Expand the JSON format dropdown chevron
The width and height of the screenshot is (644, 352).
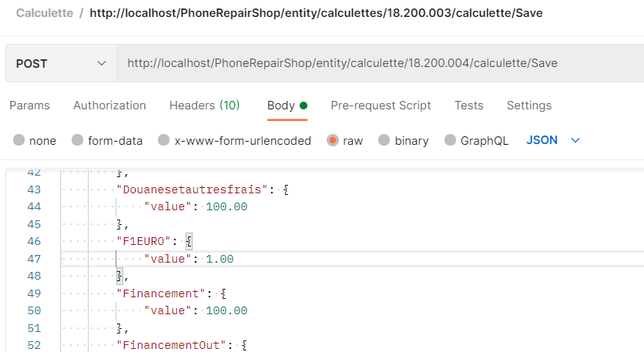point(575,140)
